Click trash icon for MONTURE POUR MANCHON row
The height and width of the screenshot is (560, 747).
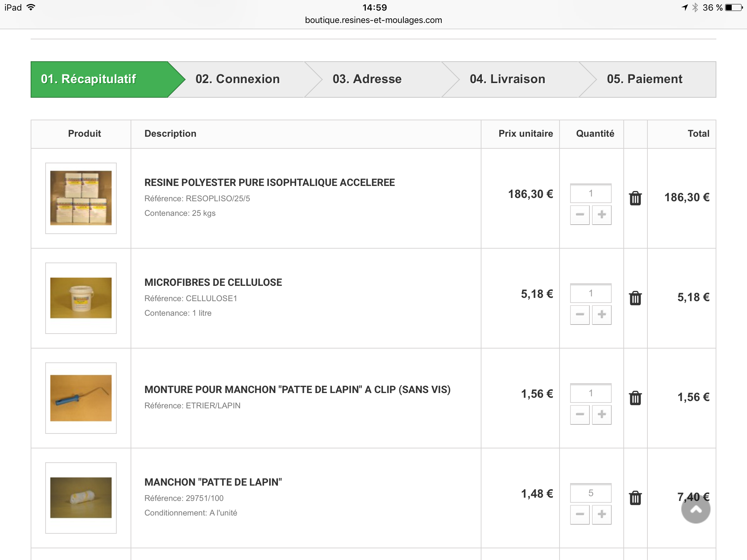coord(635,398)
